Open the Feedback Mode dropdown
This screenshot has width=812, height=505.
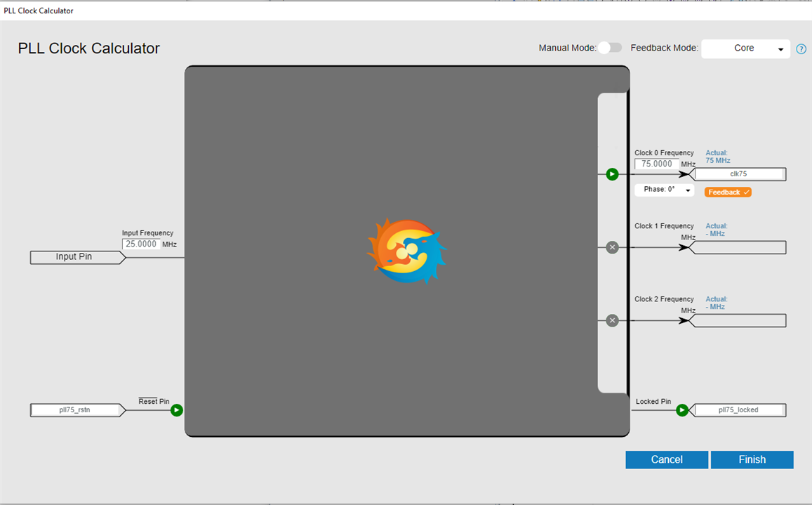pos(745,48)
